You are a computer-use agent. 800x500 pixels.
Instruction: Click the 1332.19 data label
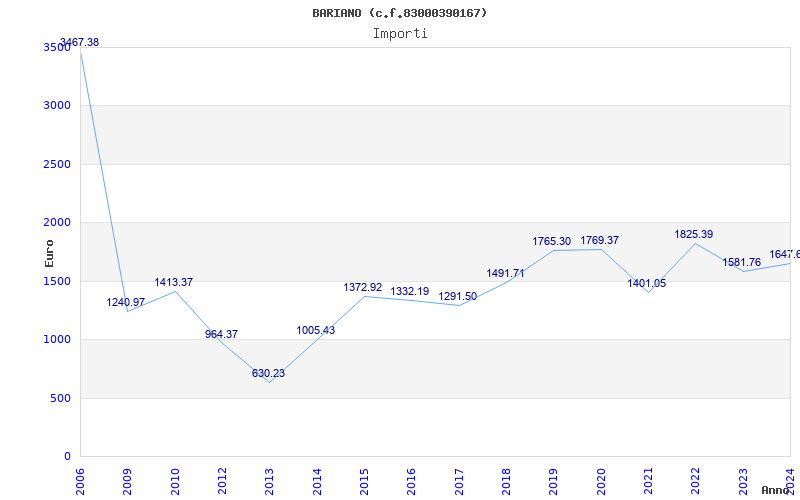(410, 291)
